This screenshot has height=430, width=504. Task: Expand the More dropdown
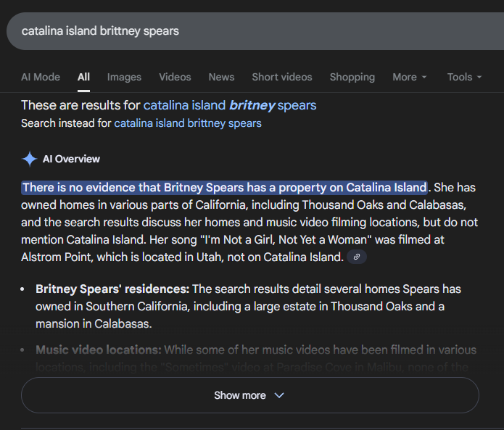tap(410, 77)
